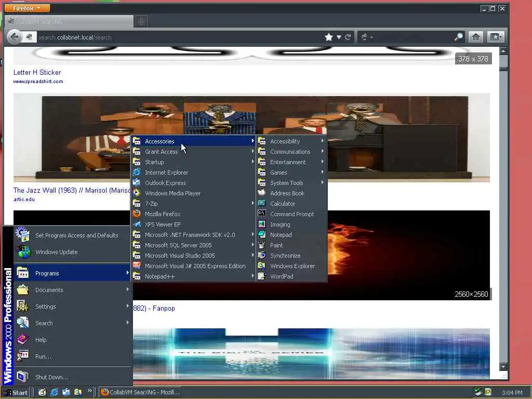Image resolution: width=532 pixels, height=399 pixels.
Task: Launch Internet Explorer from Programs menu
Action: [193, 172]
